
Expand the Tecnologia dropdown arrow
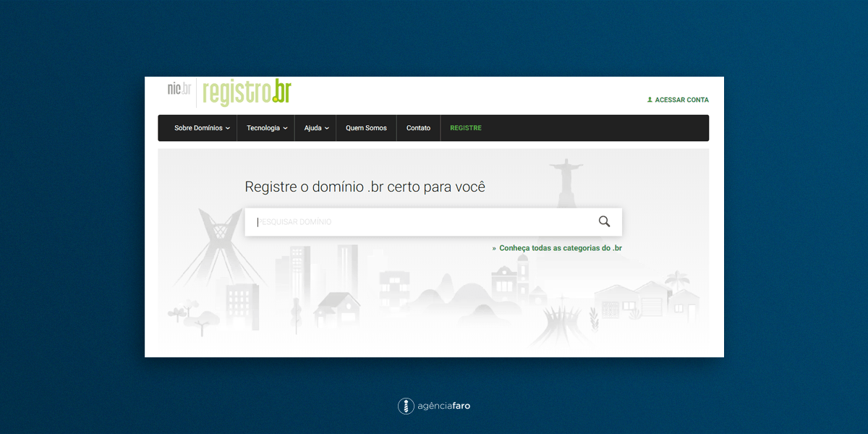coord(285,128)
